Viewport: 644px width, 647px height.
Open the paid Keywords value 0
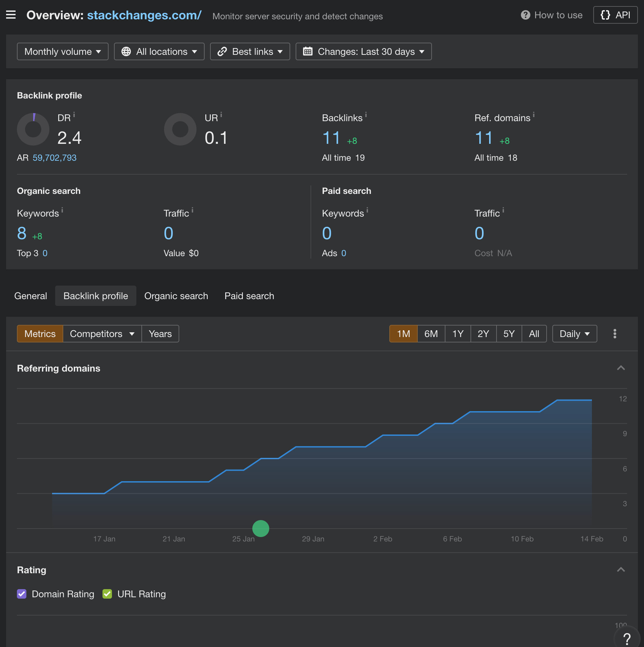[x=327, y=233]
